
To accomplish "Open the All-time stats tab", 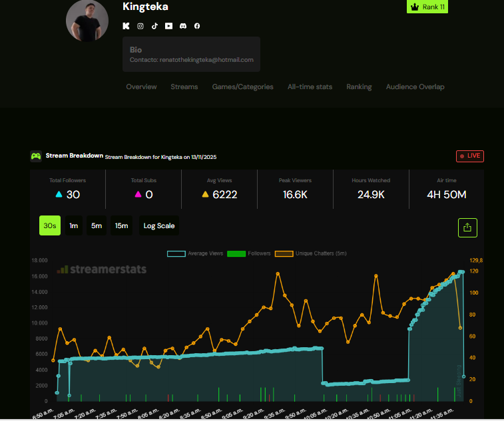I will tap(310, 86).
